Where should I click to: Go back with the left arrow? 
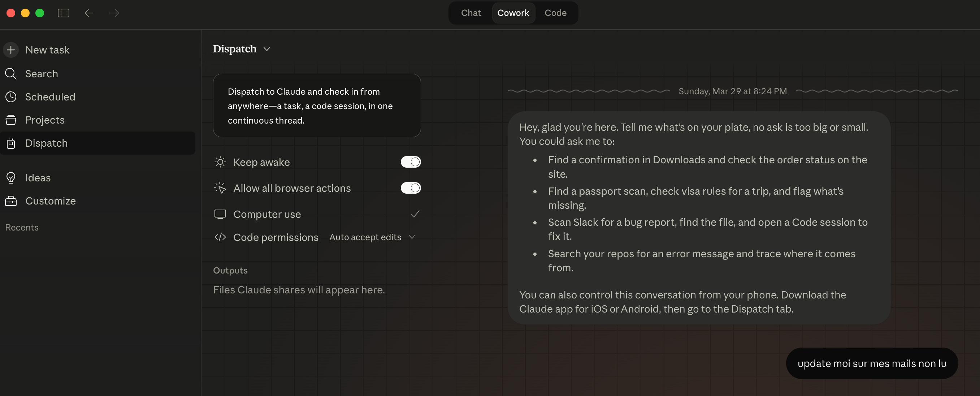90,13
